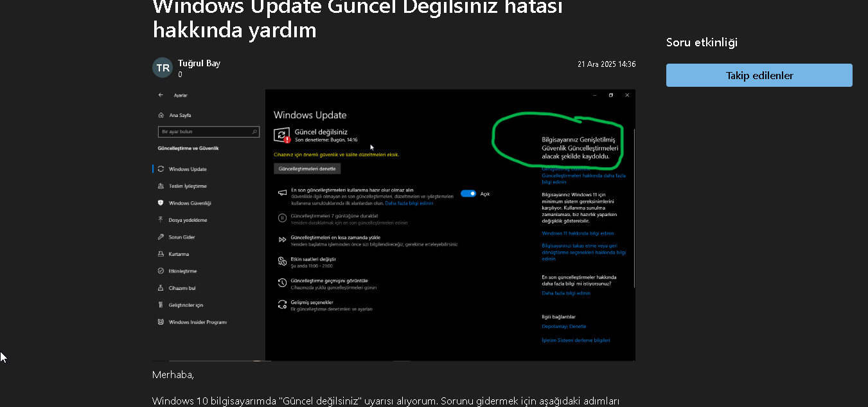Viewport: 868px width, 407px height.
Task: Click the Windows Güvenliği shield icon
Action: click(161, 203)
